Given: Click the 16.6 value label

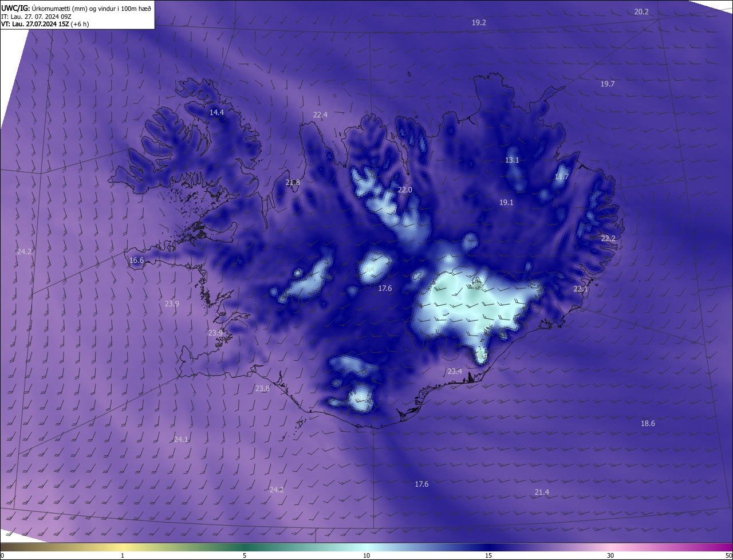Looking at the screenshot, I should [136, 260].
